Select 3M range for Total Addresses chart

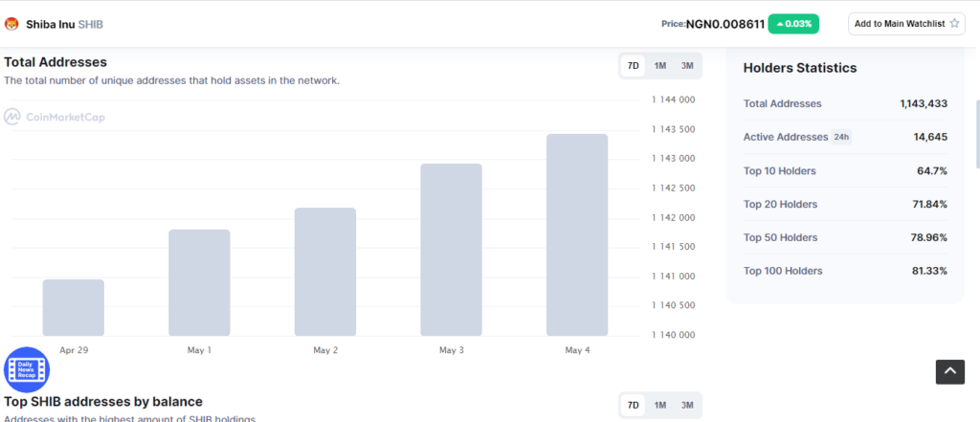687,66
